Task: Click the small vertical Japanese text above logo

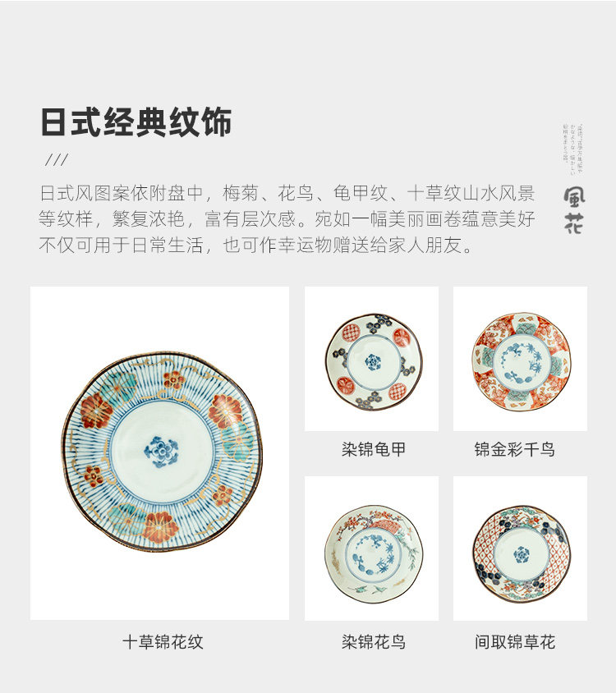Action: tap(572, 149)
